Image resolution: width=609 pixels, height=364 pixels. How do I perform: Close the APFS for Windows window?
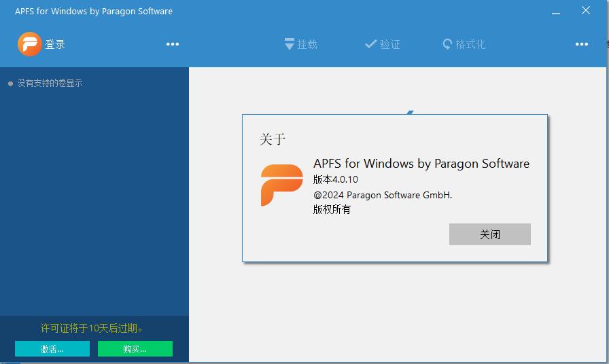pos(586,10)
